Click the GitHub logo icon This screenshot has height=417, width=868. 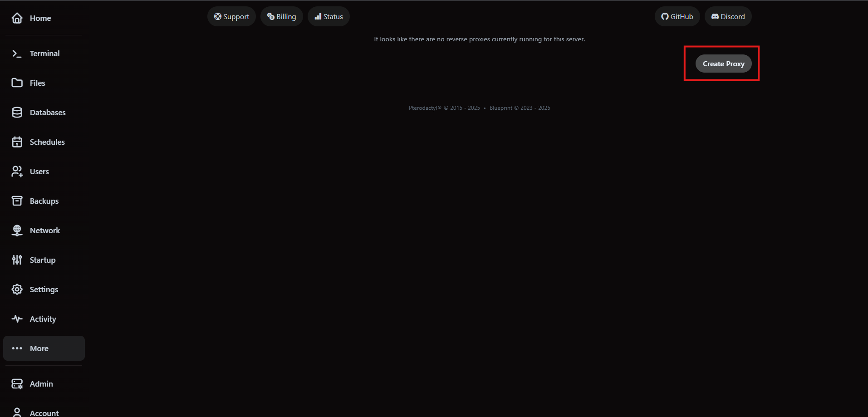click(665, 16)
